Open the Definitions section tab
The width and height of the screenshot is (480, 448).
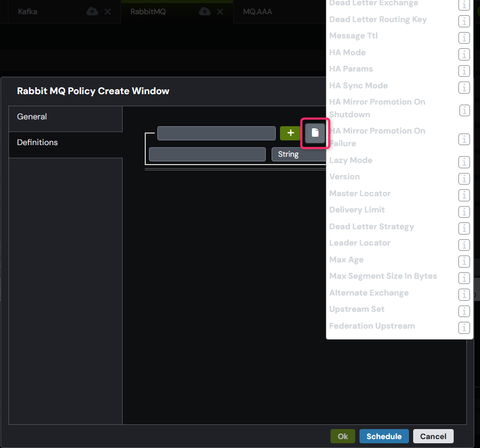pyautogui.click(x=65, y=145)
